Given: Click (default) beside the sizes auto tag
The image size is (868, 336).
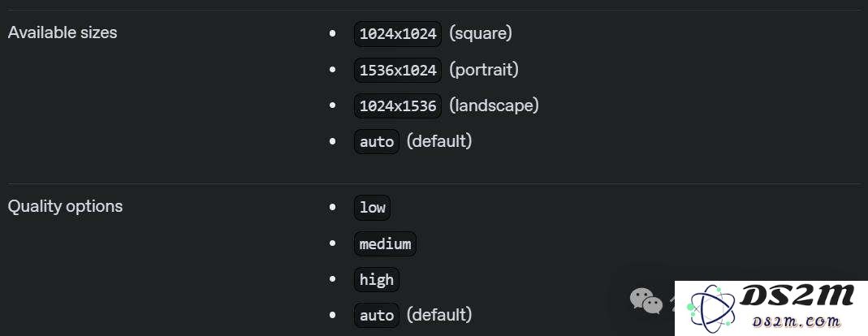Looking at the screenshot, I should coord(439,141).
